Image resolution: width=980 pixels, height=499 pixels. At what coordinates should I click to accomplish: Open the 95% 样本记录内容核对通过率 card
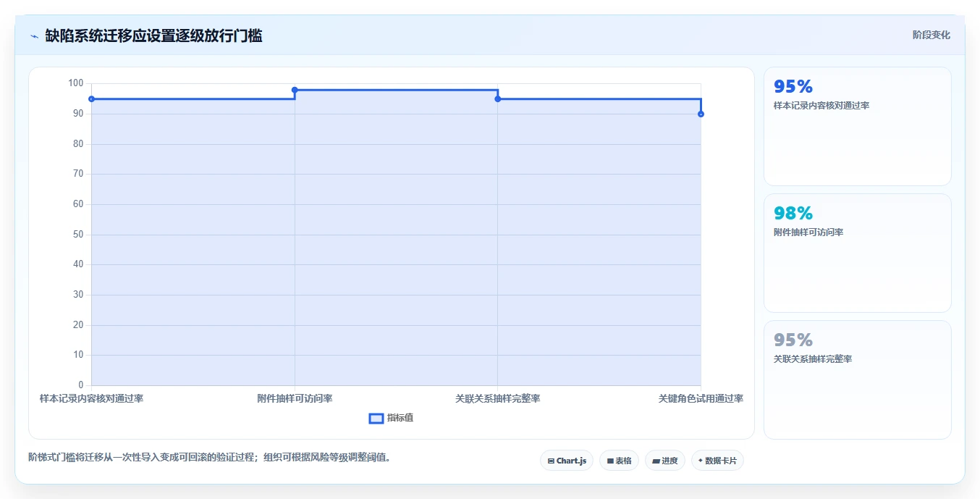point(858,127)
